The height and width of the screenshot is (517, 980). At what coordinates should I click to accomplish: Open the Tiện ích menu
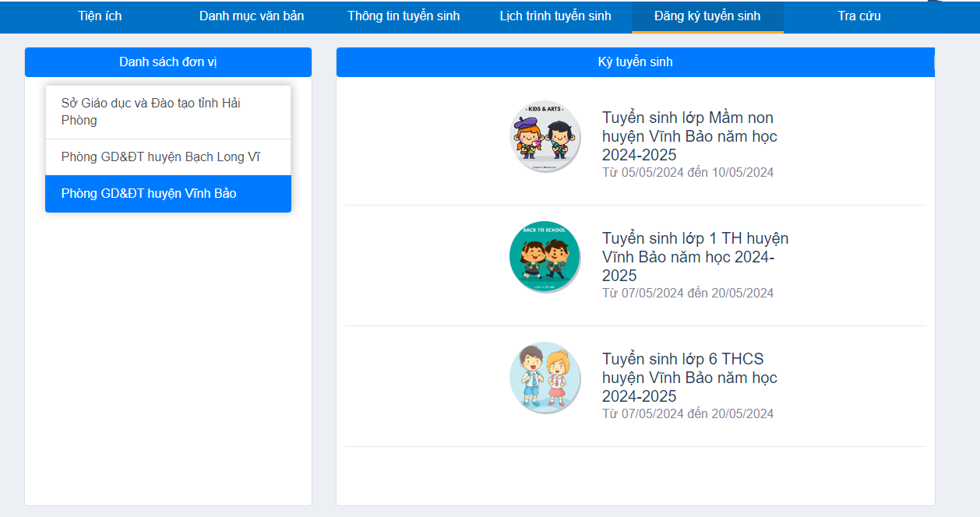tap(100, 16)
